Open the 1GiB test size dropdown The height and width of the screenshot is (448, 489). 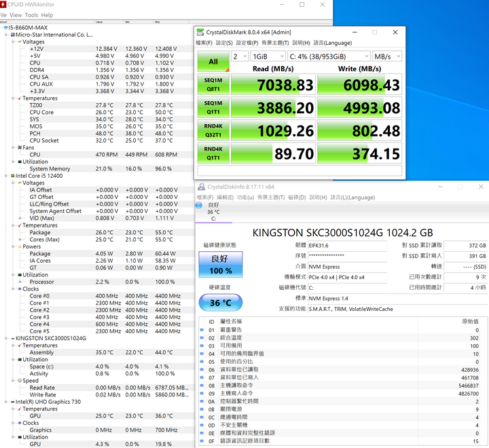(268, 56)
